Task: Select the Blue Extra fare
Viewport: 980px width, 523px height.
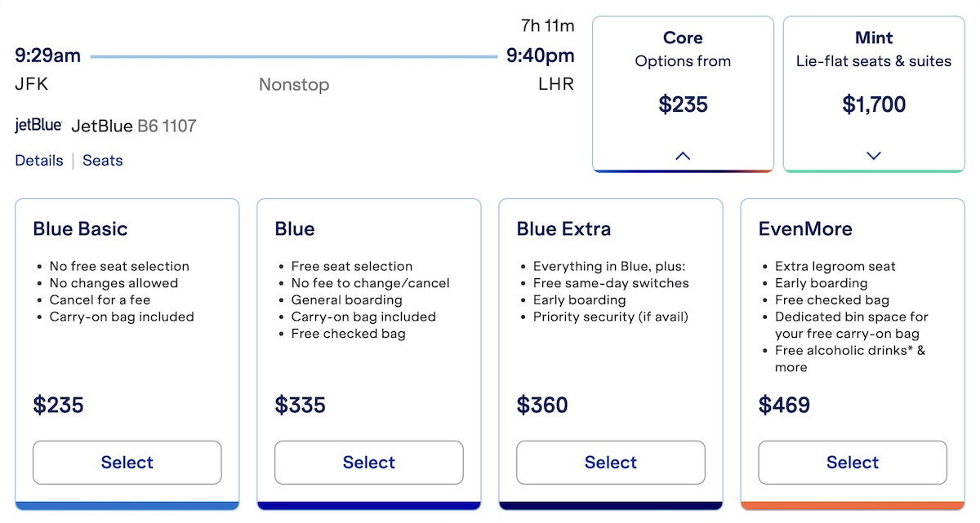Action: coord(610,463)
